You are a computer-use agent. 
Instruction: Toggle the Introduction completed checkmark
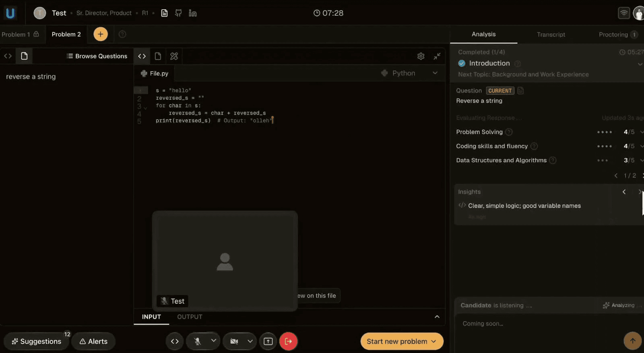[462, 63]
